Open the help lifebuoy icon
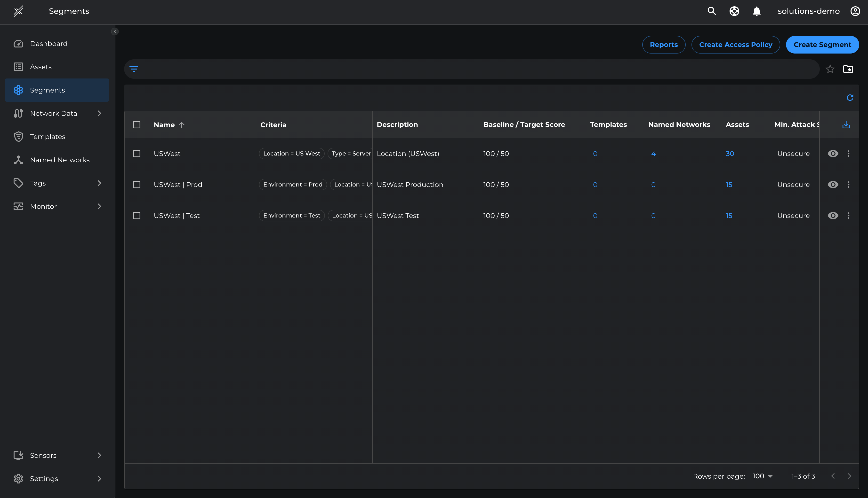The image size is (868, 498). (x=734, y=11)
